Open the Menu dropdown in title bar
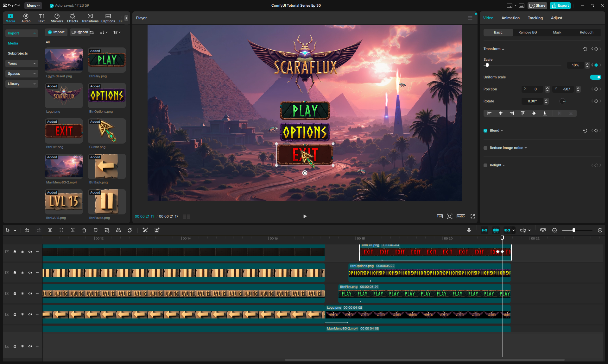Viewport: 608px width, 364px height. [x=33, y=5]
